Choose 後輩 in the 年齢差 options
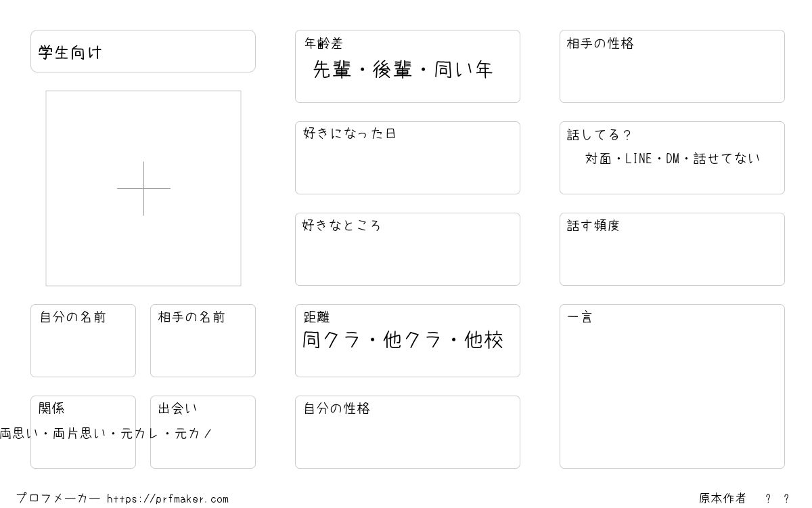This screenshot has width=812, height=508. pos(392,70)
